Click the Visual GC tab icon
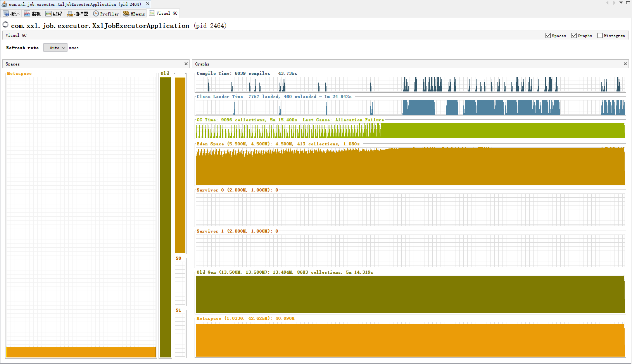This screenshot has height=364, width=632. point(152,13)
